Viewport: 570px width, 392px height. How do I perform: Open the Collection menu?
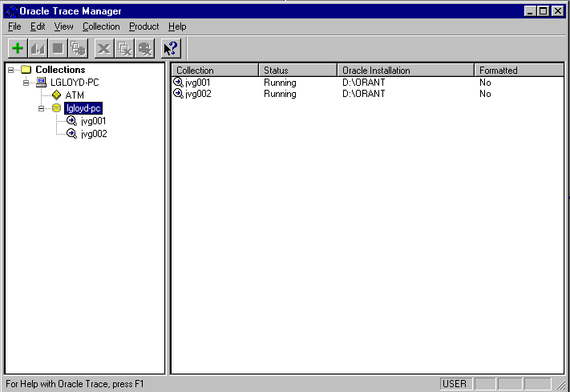[101, 26]
